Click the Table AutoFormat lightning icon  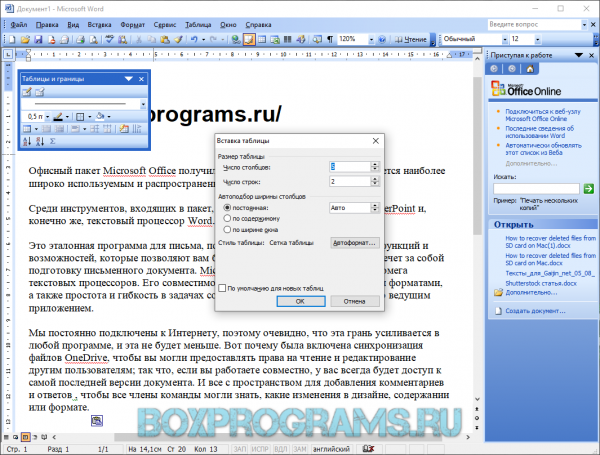[x=124, y=129]
